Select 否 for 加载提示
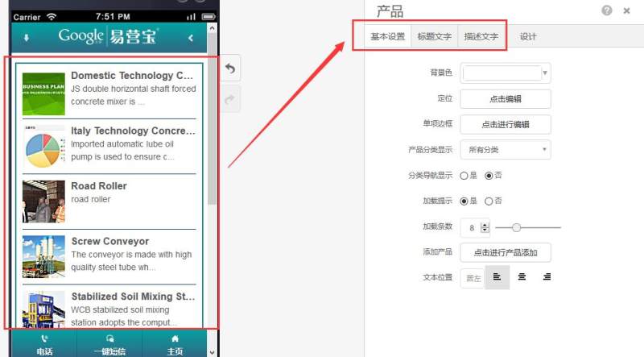 point(489,201)
